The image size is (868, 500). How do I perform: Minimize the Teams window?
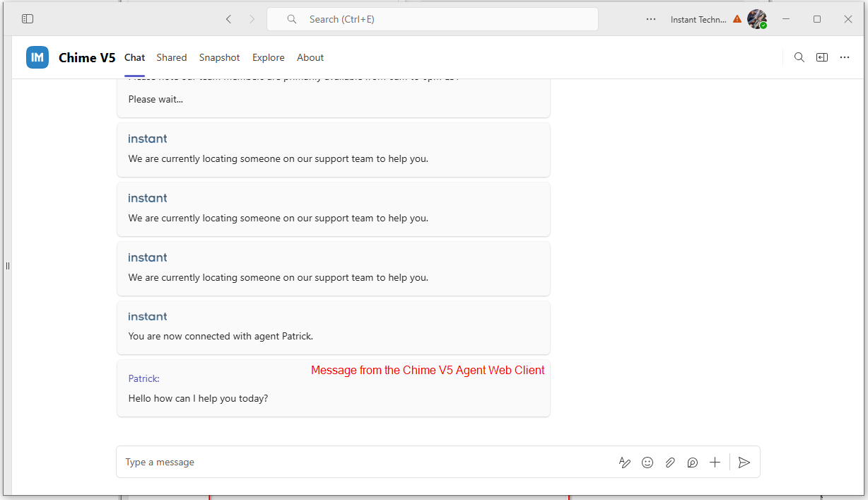[x=786, y=19]
